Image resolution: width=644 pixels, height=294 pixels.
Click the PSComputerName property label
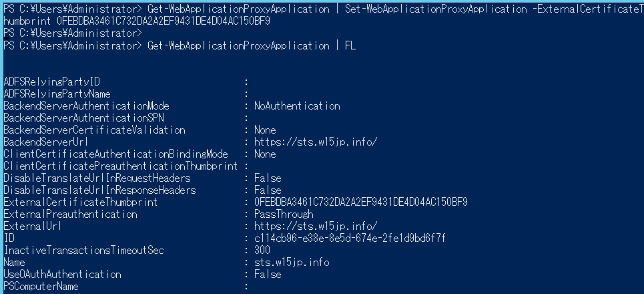41,286
